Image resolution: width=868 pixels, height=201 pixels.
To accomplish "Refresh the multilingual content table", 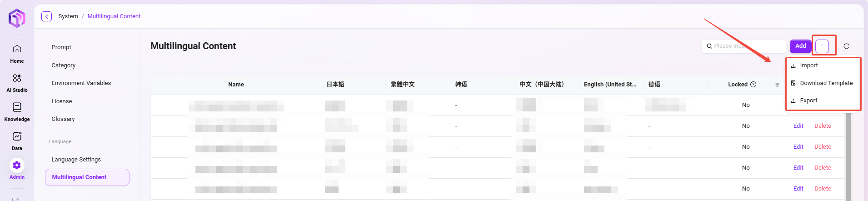I will tap(846, 46).
